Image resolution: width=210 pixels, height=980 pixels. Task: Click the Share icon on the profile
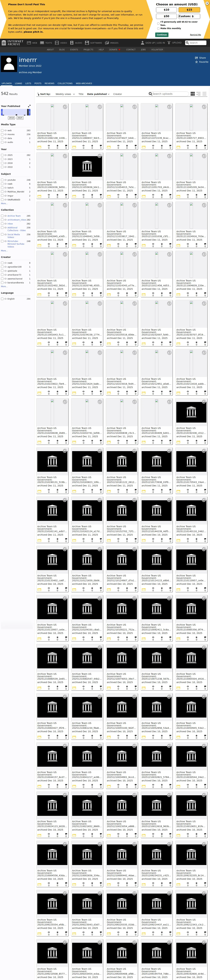pyautogui.click(x=197, y=58)
